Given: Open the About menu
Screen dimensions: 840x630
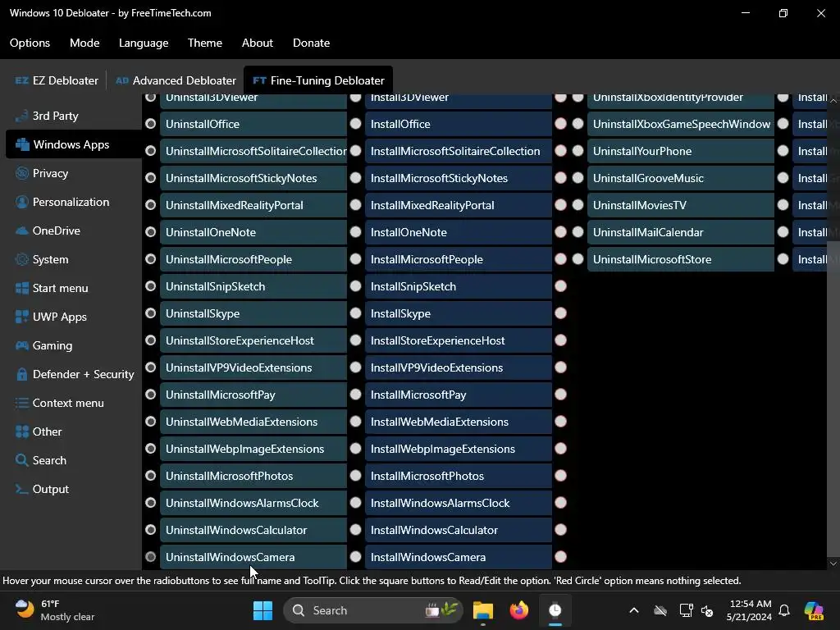Looking at the screenshot, I should 257,43.
